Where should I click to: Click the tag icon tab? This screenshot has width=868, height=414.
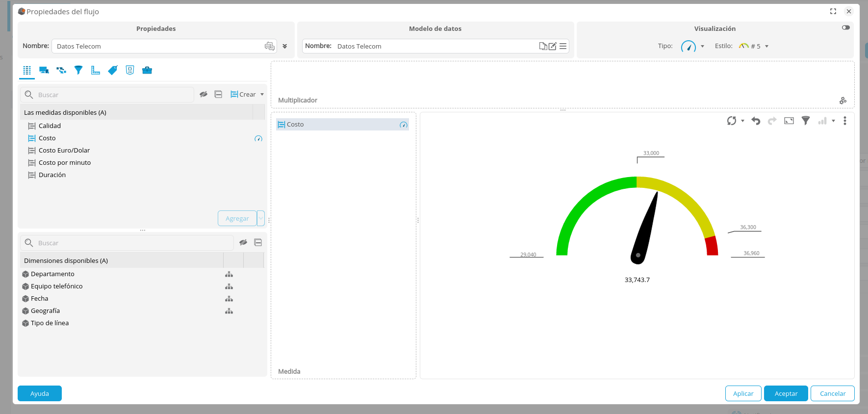pyautogui.click(x=113, y=70)
